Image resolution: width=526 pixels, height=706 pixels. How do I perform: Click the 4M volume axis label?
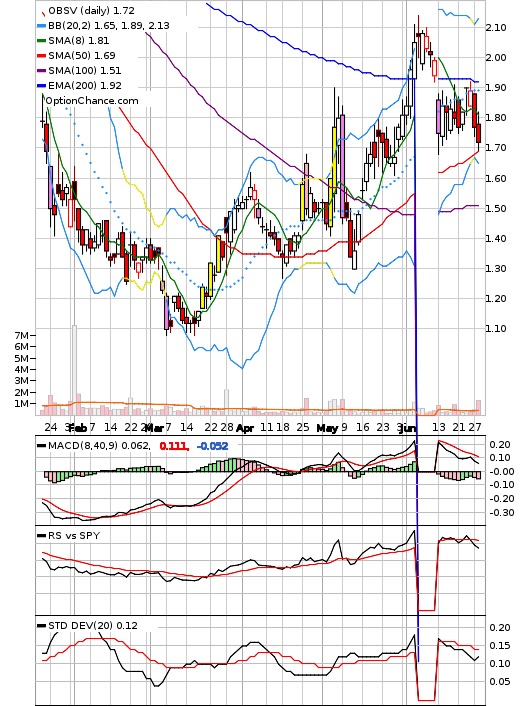[21, 369]
